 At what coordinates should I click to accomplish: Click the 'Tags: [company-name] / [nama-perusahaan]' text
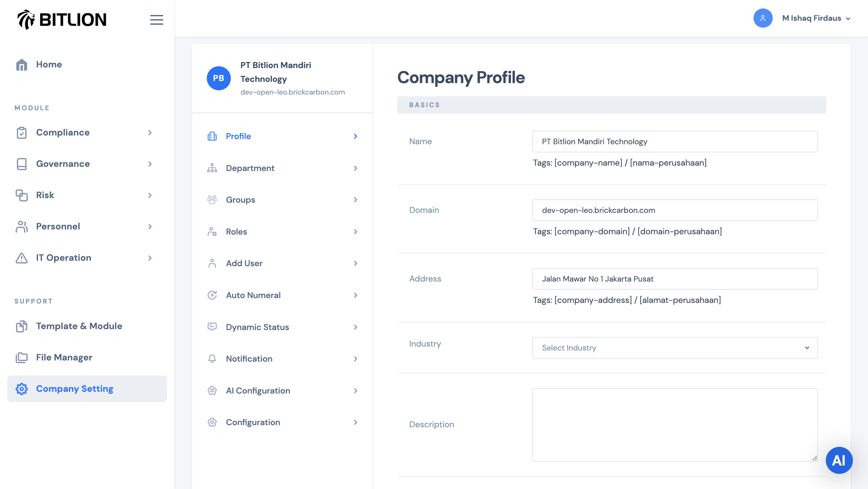click(620, 163)
